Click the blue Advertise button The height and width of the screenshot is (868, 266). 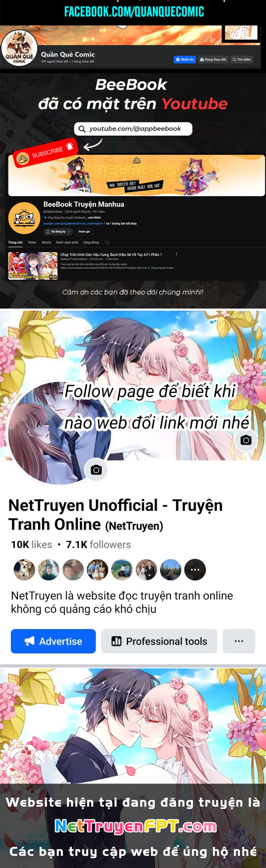(53, 641)
